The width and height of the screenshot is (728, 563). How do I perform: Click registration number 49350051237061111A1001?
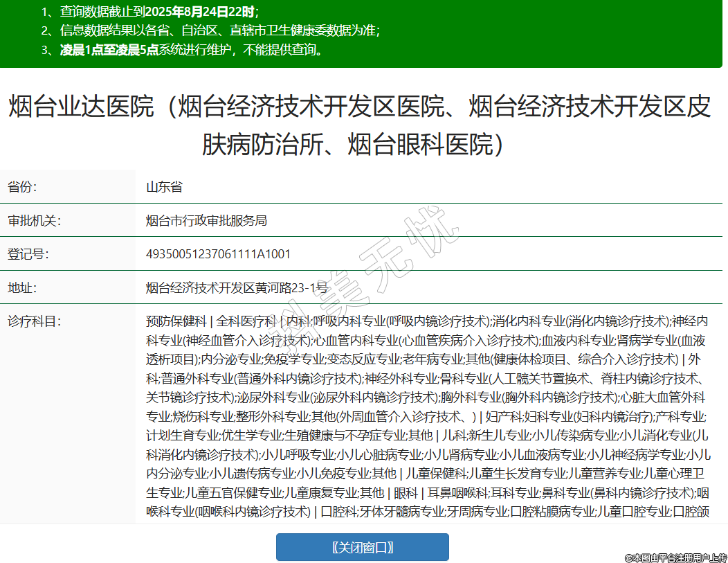(x=218, y=254)
